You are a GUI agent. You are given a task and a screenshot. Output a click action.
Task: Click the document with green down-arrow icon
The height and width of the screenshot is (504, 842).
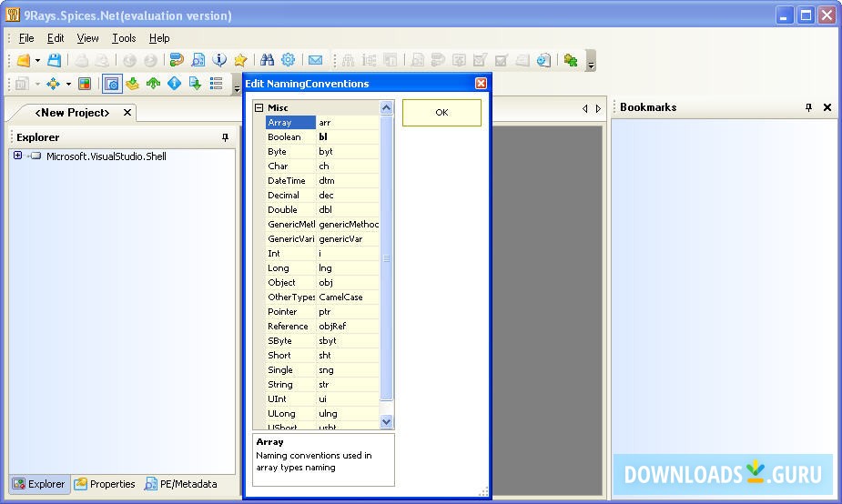point(196,84)
